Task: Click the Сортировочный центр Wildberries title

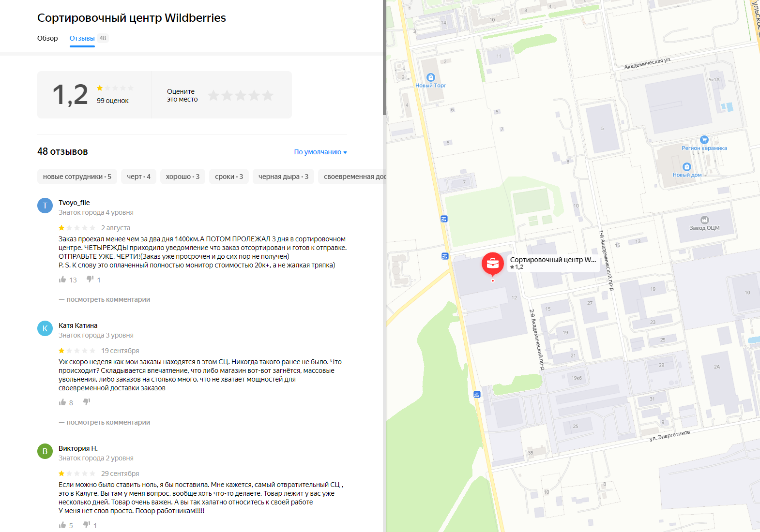Action: pyautogui.click(x=132, y=18)
